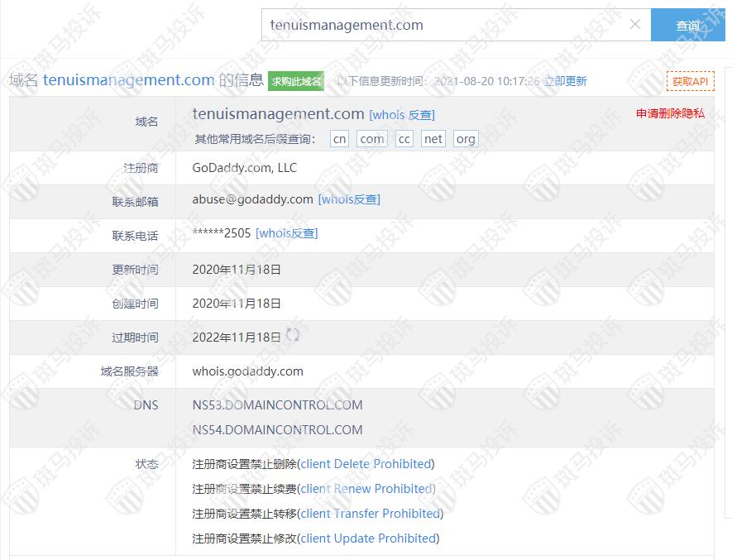Select the com domain suffix
The image size is (732, 560).
pyautogui.click(x=371, y=139)
